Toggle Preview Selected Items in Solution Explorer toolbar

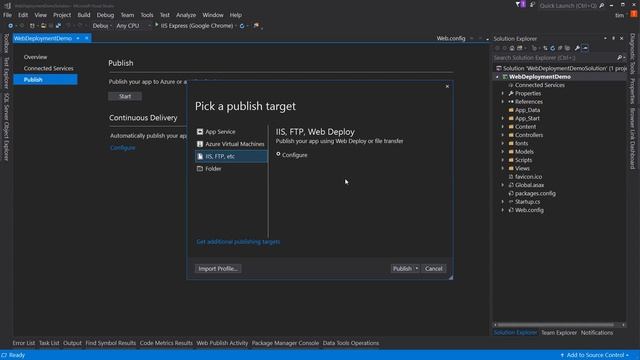click(585, 48)
